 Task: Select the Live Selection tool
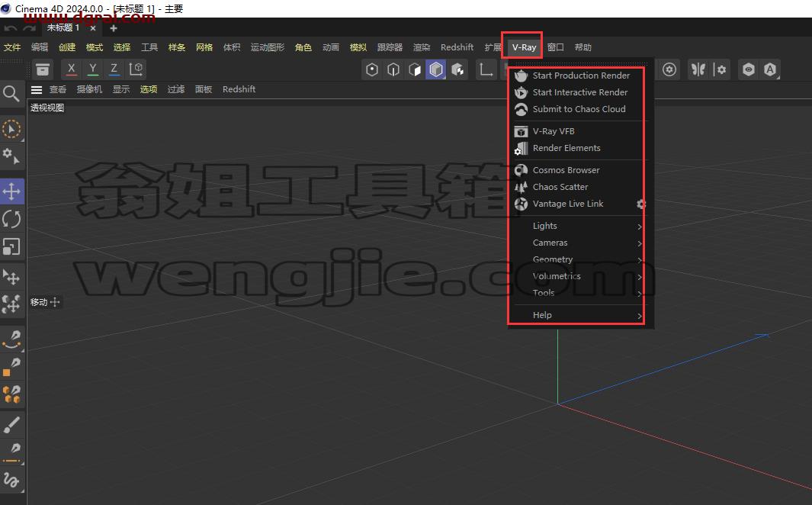click(11, 129)
